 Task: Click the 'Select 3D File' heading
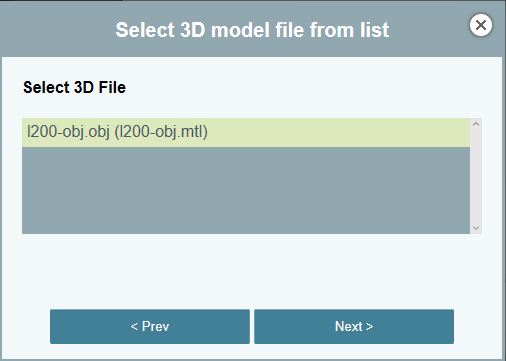[x=74, y=87]
